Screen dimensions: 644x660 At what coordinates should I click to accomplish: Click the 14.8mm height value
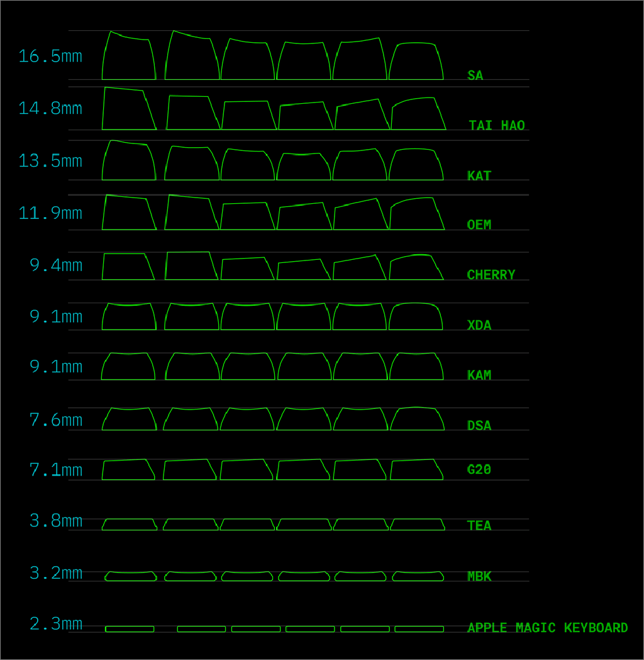(x=50, y=109)
